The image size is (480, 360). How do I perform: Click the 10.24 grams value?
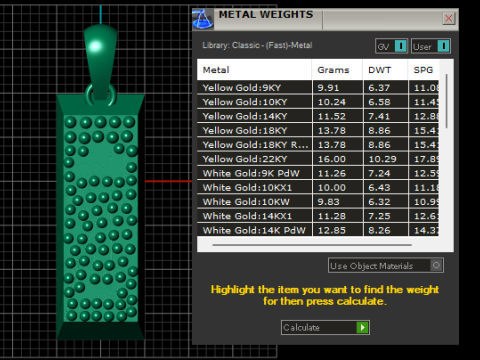pyautogui.click(x=332, y=102)
